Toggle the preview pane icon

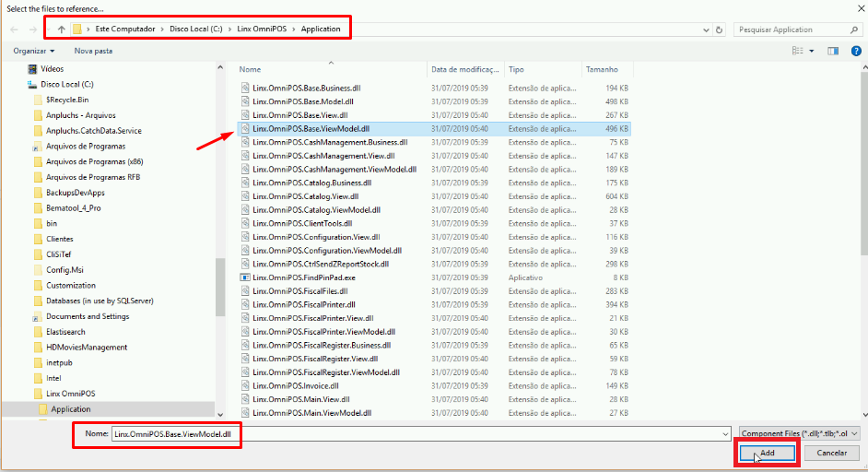click(833, 51)
